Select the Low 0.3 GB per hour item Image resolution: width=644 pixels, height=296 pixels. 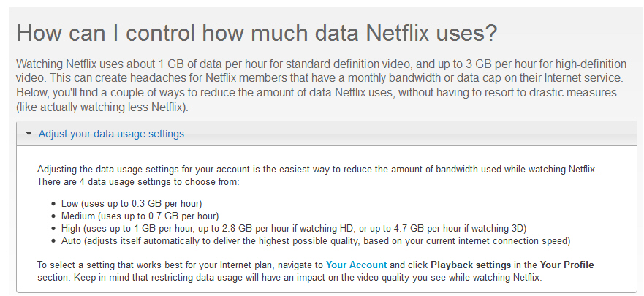click(x=132, y=203)
